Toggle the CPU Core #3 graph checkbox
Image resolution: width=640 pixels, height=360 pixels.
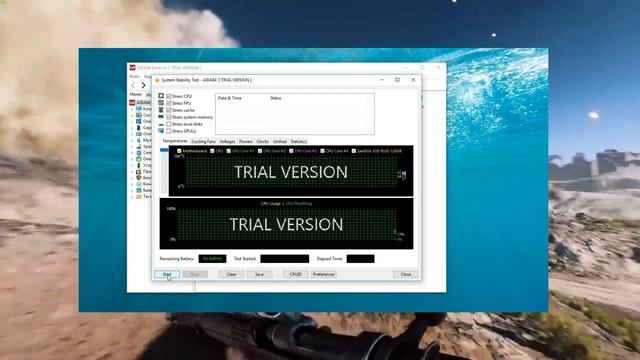pos(291,151)
